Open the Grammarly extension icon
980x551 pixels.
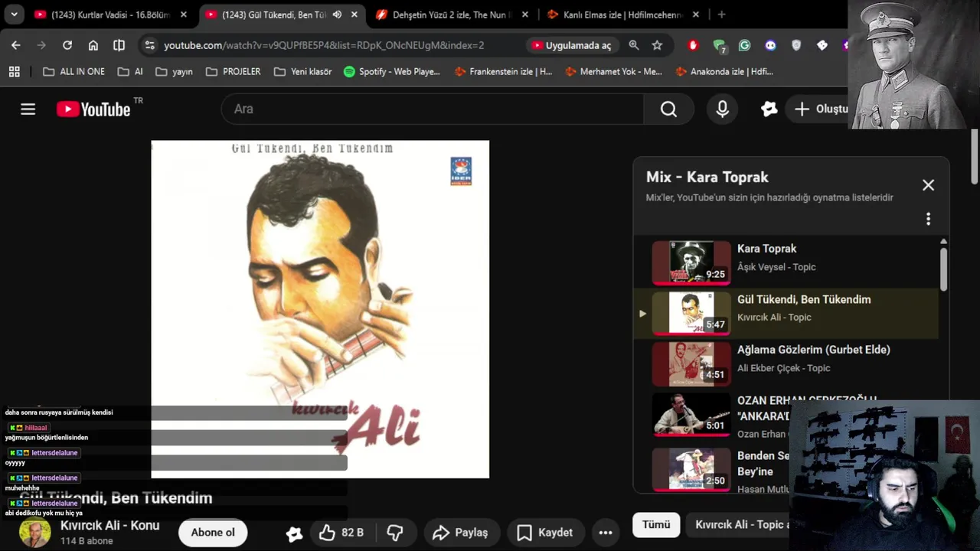point(744,45)
